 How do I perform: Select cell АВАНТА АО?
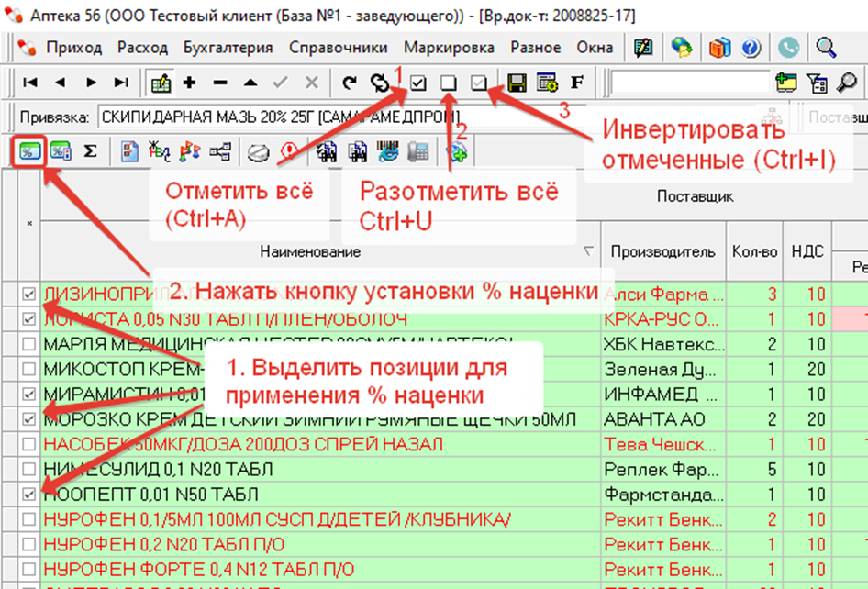[663, 419]
